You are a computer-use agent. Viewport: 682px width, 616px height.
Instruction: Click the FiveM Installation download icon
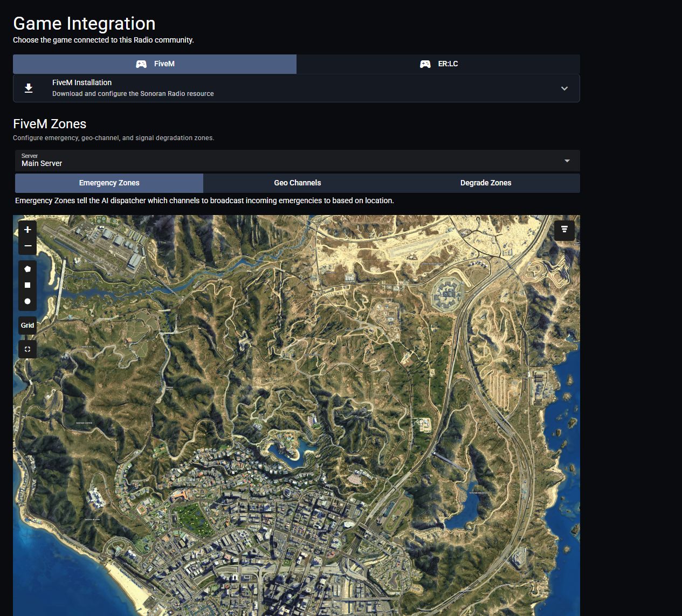29,88
